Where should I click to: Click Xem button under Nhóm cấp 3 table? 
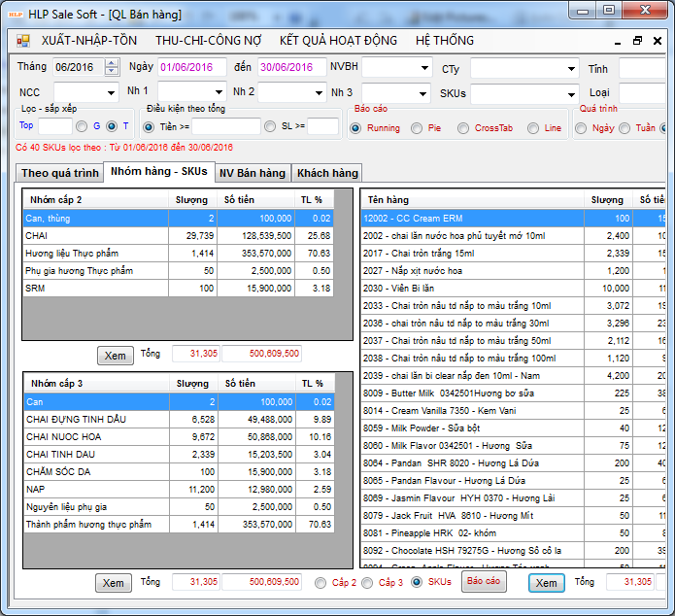[114, 583]
